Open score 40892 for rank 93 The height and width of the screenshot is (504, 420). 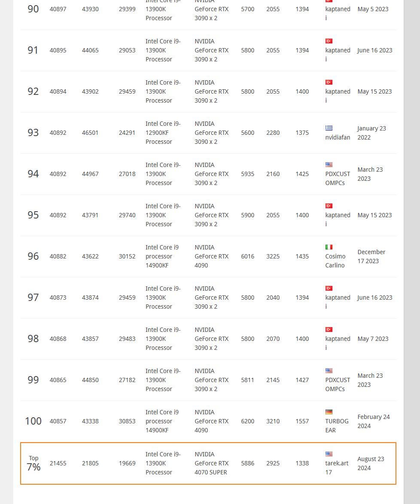pyautogui.click(x=58, y=133)
